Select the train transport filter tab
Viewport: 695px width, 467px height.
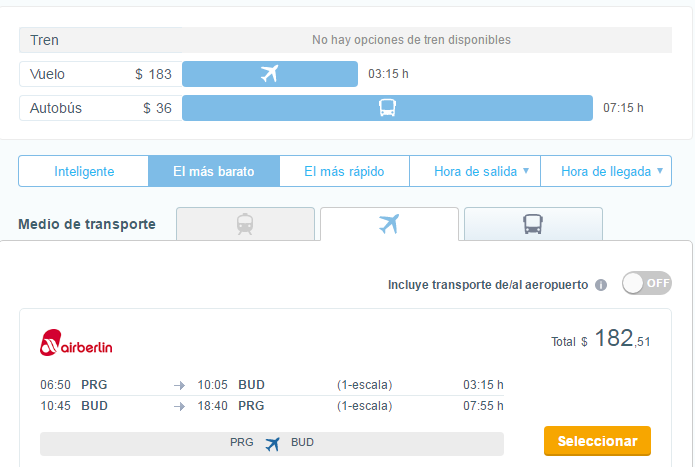[245, 224]
